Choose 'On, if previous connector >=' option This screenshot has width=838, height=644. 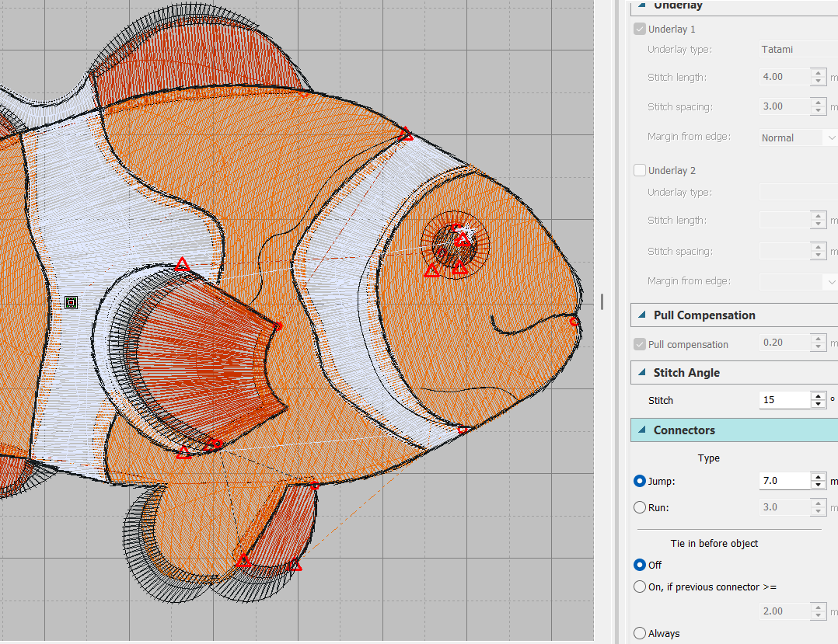(x=639, y=587)
